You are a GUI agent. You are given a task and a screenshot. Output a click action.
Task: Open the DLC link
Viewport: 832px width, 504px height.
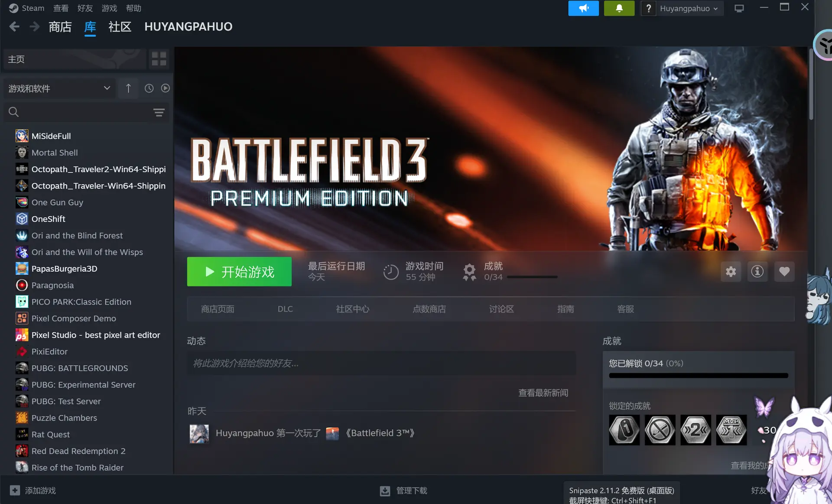point(285,309)
